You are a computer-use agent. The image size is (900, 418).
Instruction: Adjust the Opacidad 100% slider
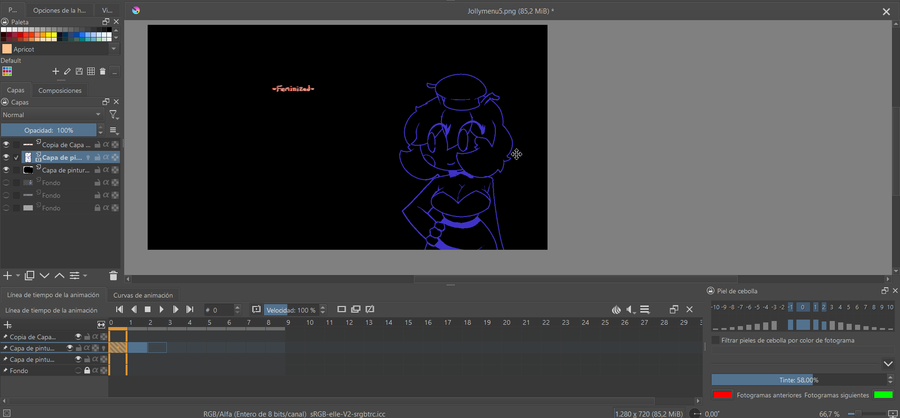[49, 130]
